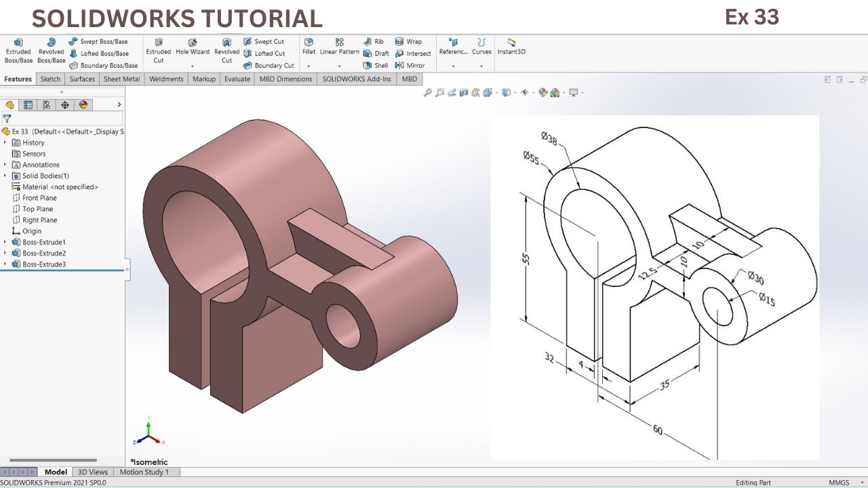This screenshot has width=868, height=488.
Task: Switch to the Sheet Metal tab
Action: tap(121, 79)
